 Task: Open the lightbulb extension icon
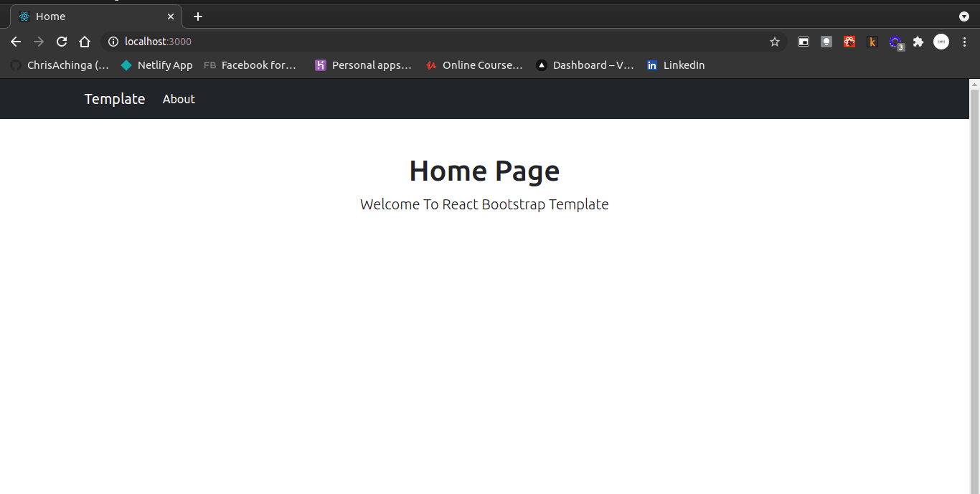coord(826,42)
